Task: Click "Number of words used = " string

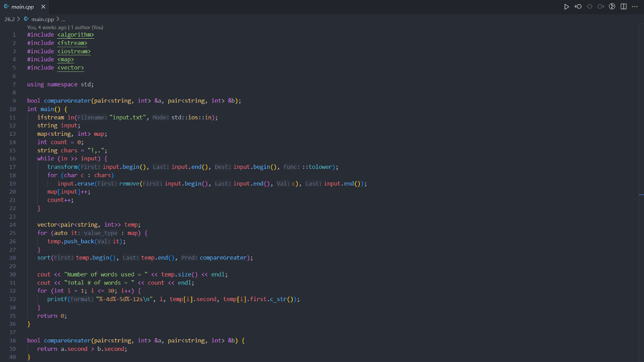Action: [x=106, y=275]
